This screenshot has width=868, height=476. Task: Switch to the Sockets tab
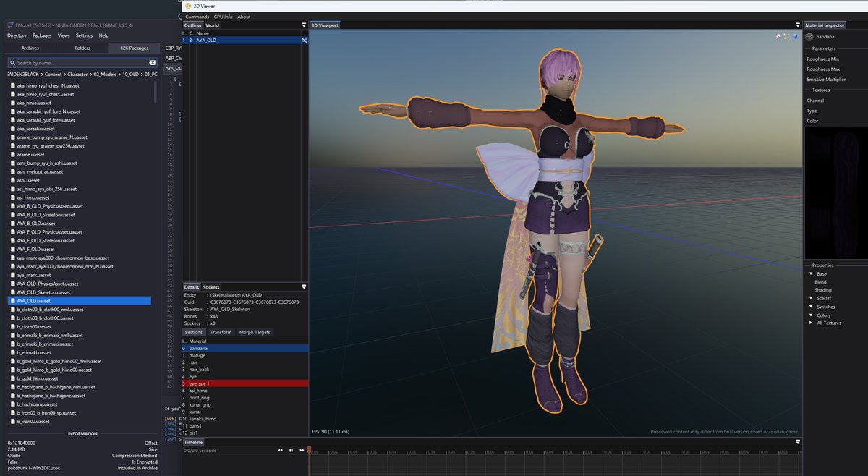pos(210,287)
